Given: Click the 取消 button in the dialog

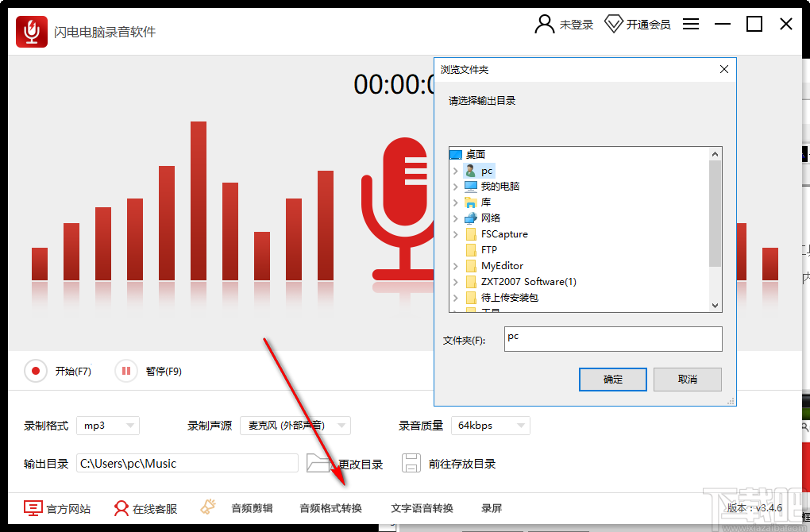Looking at the screenshot, I should 687,380.
